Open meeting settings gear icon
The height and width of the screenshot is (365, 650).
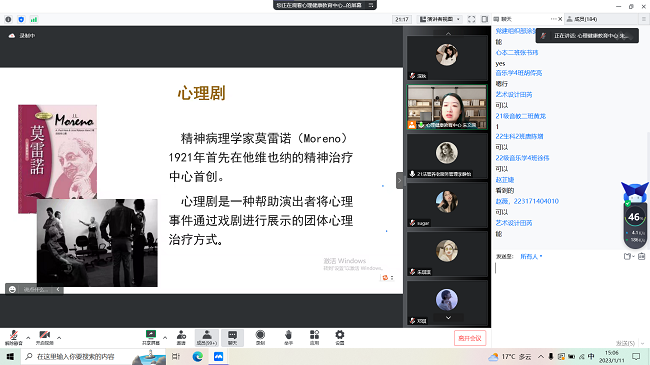pyautogui.click(x=340, y=337)
